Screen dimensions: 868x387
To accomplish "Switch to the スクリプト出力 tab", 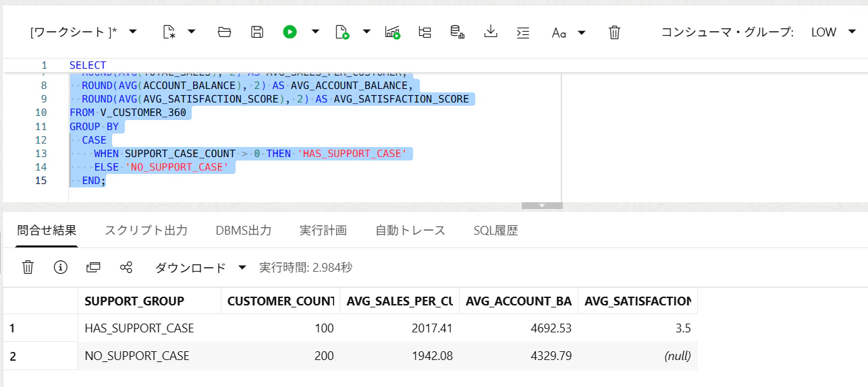I will 146,231.
